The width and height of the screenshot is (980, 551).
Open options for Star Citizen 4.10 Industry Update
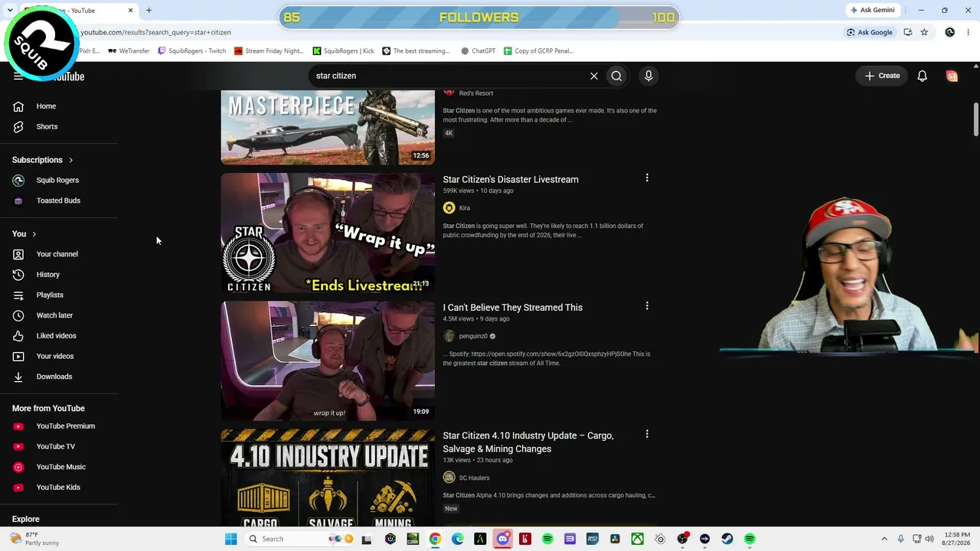pyautogui.click(x=647, y=434)
